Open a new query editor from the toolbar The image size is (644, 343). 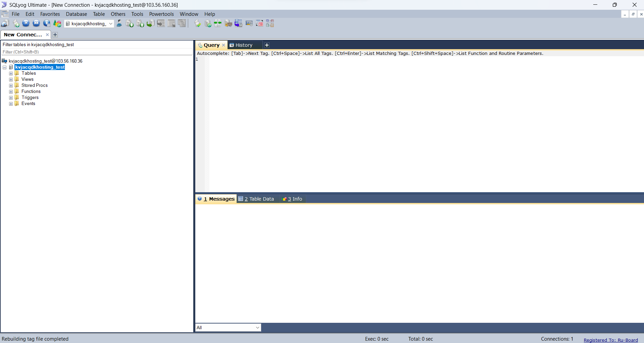16,24
